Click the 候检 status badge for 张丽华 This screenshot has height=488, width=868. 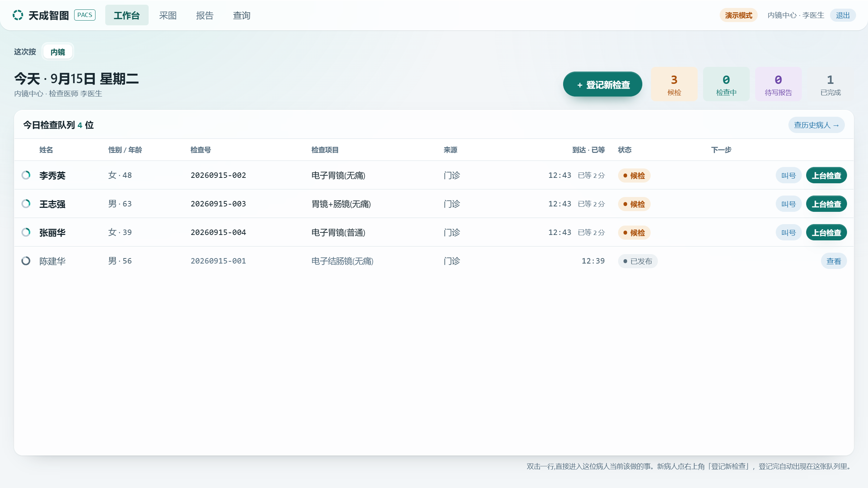(634, 233)
